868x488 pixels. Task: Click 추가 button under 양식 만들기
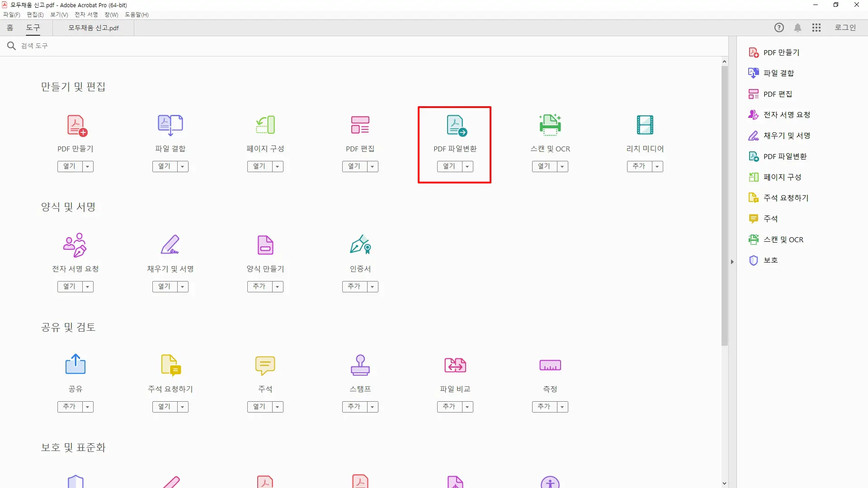click(x=259, y=287)
